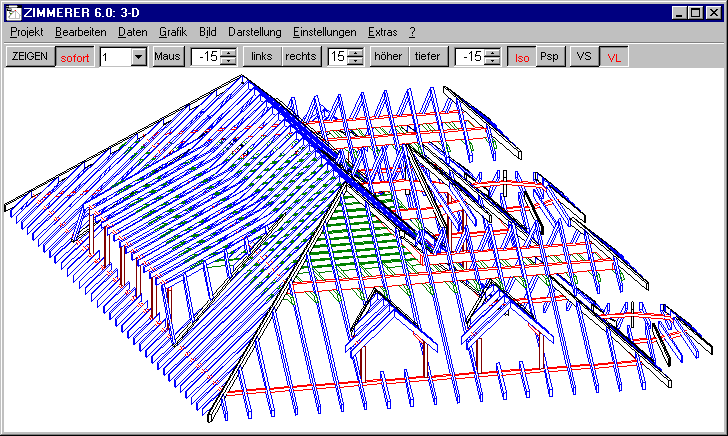
Task: Click the ZIMMERER application icon in title bar
Action: point(13,11)
